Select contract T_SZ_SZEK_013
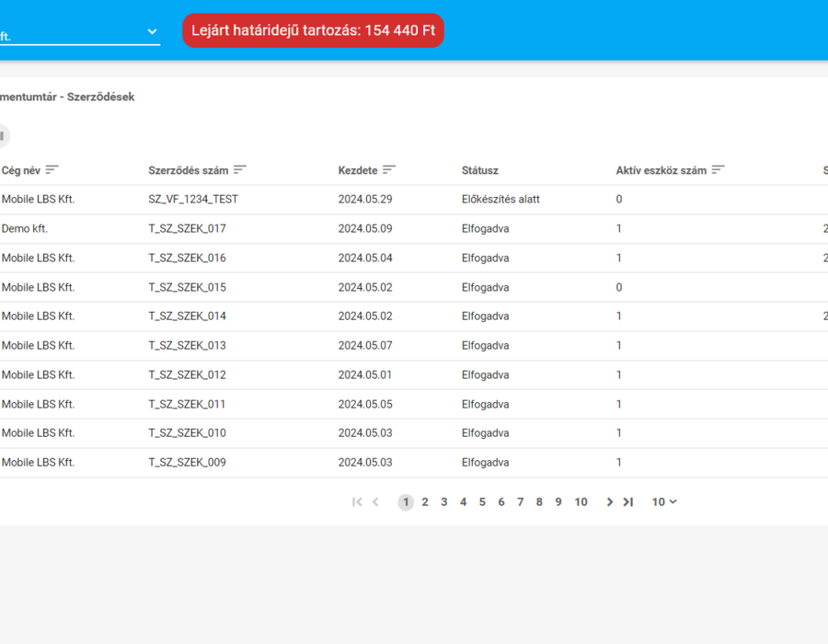The width and height of the screenshot is (828, 644). [x=187, y=346]
